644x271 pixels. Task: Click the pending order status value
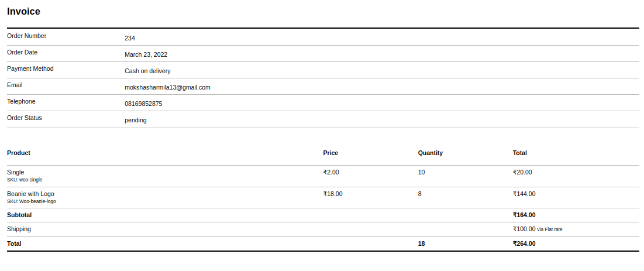[x=136, y=121]
